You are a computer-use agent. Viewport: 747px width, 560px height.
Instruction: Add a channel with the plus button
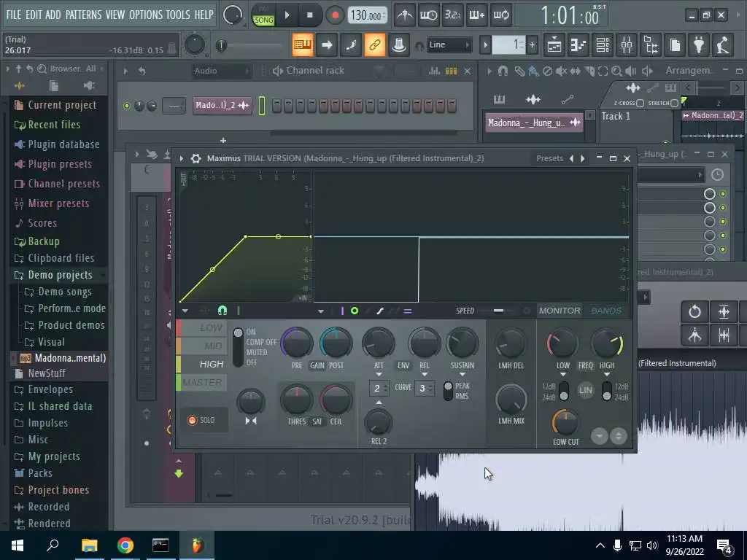click(x=223, y=141)
